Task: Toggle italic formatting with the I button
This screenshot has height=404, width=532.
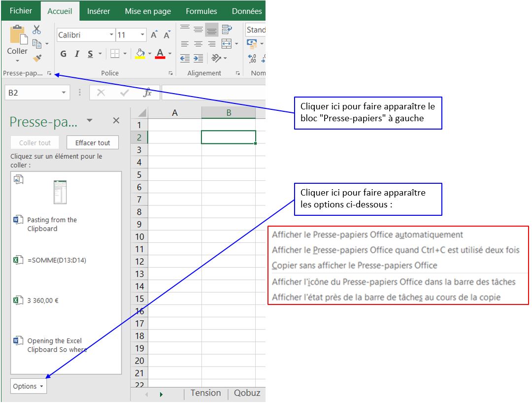Action: (x=76, y=54)
